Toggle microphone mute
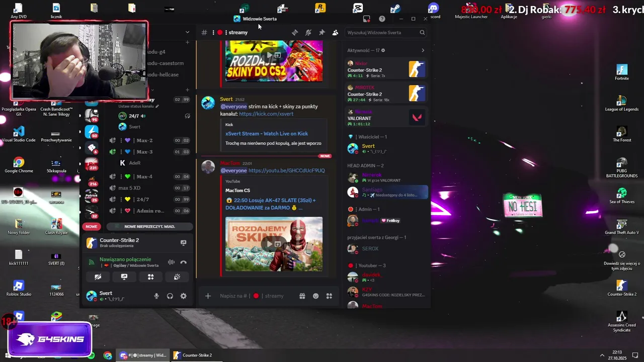This screenshot has width=644, height=362. [156, 296]
